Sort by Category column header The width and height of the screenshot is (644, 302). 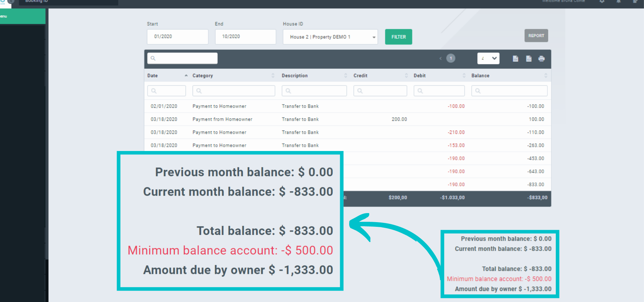(203, 76)
